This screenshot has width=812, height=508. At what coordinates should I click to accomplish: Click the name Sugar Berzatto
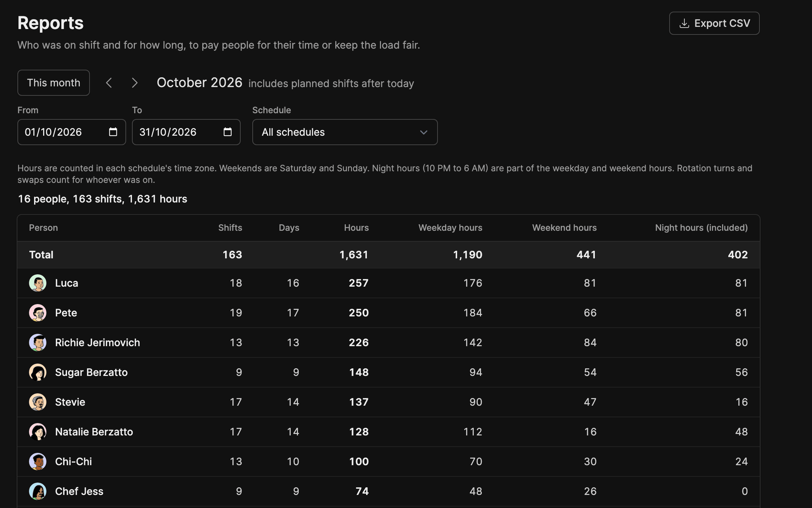click(x=91, y=372)
